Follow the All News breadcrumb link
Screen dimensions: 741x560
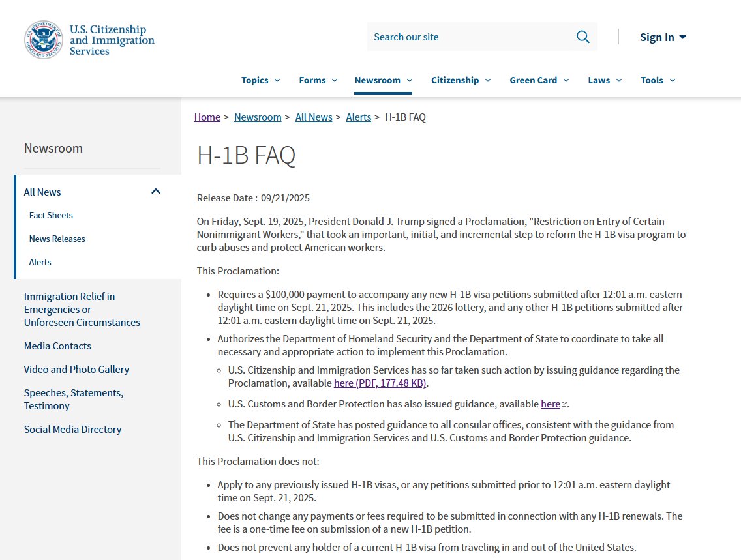314,117
